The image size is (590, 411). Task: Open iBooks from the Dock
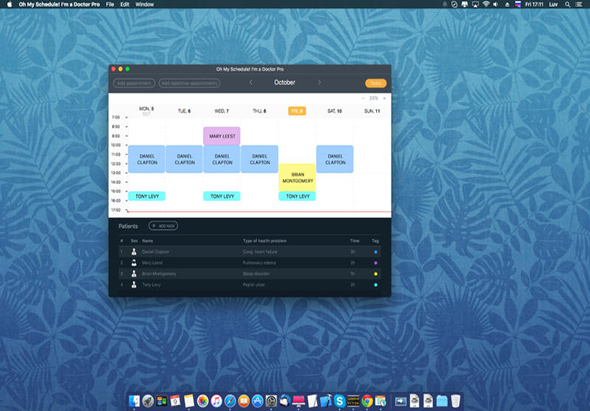243,401
